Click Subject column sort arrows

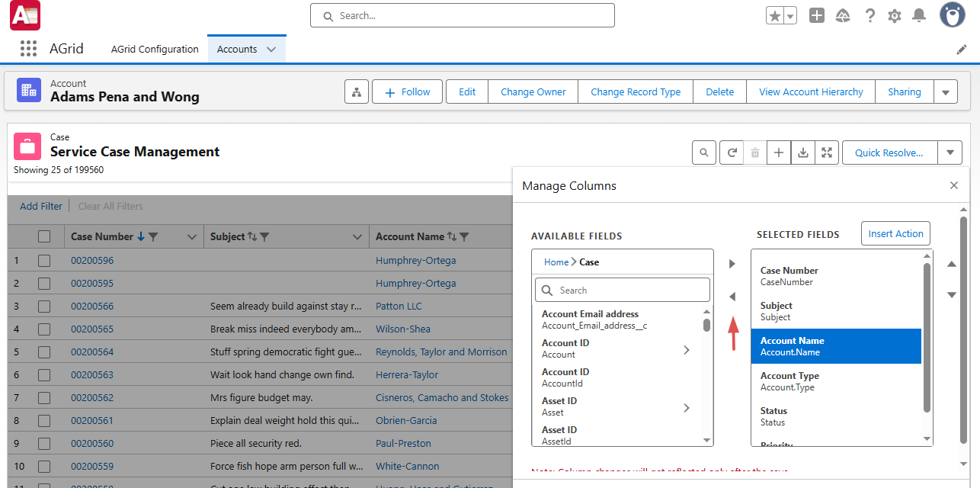(x=252, y=237)
